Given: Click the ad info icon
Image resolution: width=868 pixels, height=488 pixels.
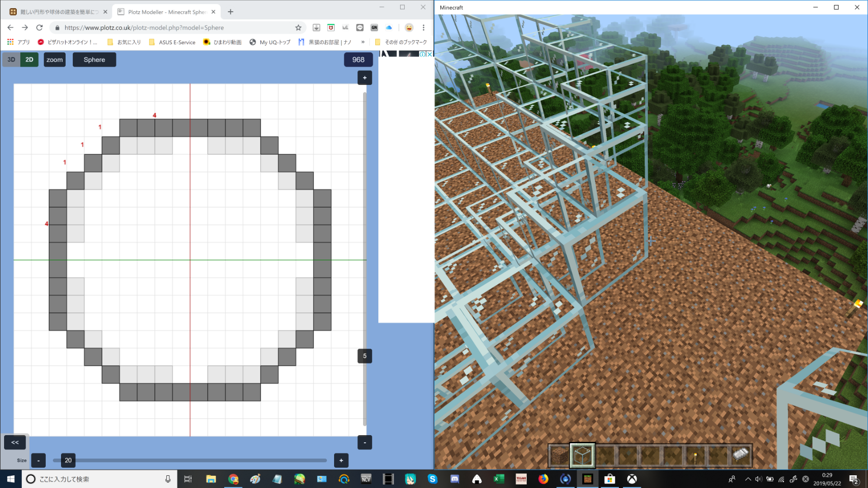Looking at the screenshot, I should [x=422, y=54].
